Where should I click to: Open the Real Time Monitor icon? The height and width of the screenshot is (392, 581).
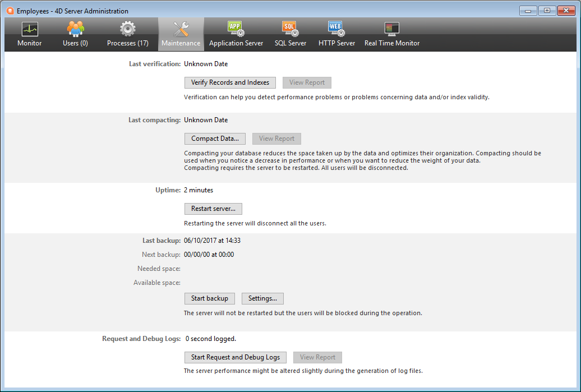(391, 29)
